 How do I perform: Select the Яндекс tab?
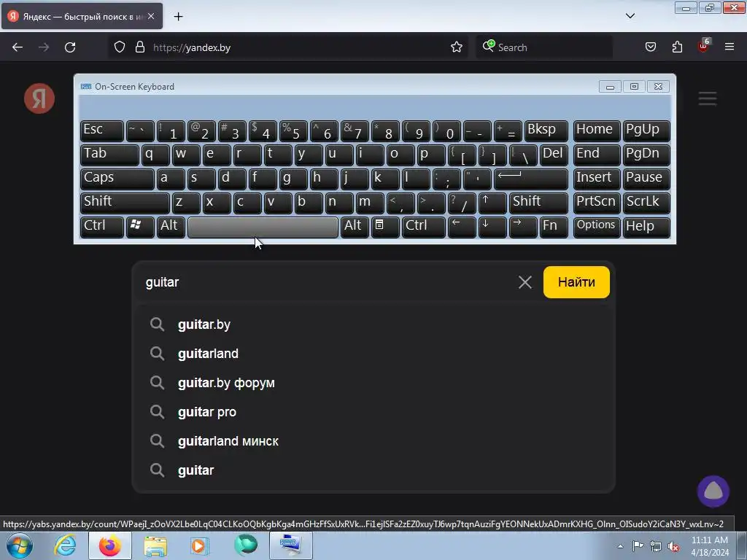[x=82, y=16]
